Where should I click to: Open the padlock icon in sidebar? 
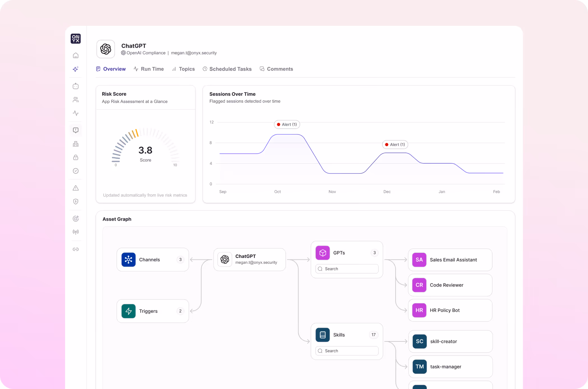coord(76,157)
